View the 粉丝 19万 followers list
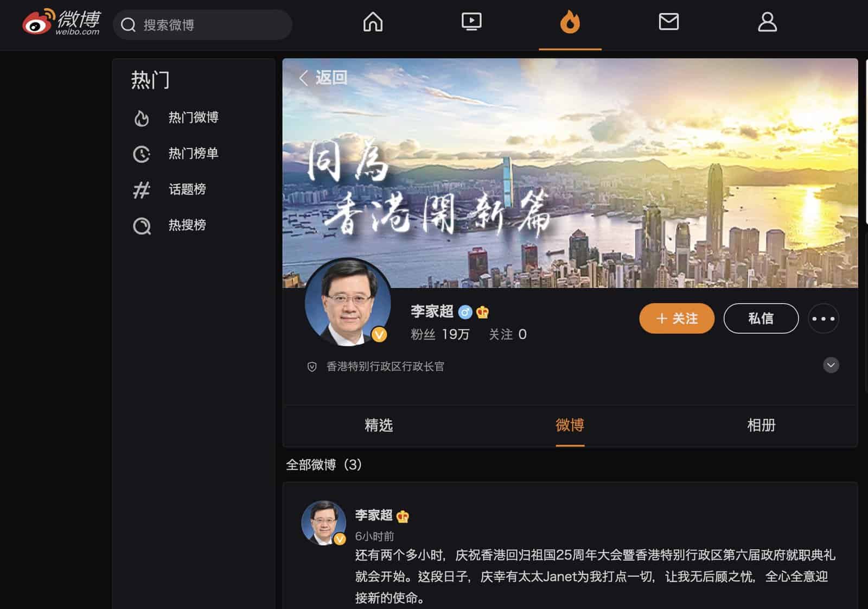The height and width of the screenshot is (609, 868). tap(440, 334)
